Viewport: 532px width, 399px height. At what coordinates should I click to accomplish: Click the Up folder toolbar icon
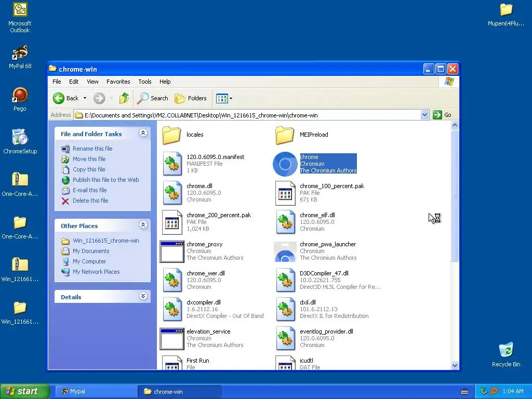(124, 98)
